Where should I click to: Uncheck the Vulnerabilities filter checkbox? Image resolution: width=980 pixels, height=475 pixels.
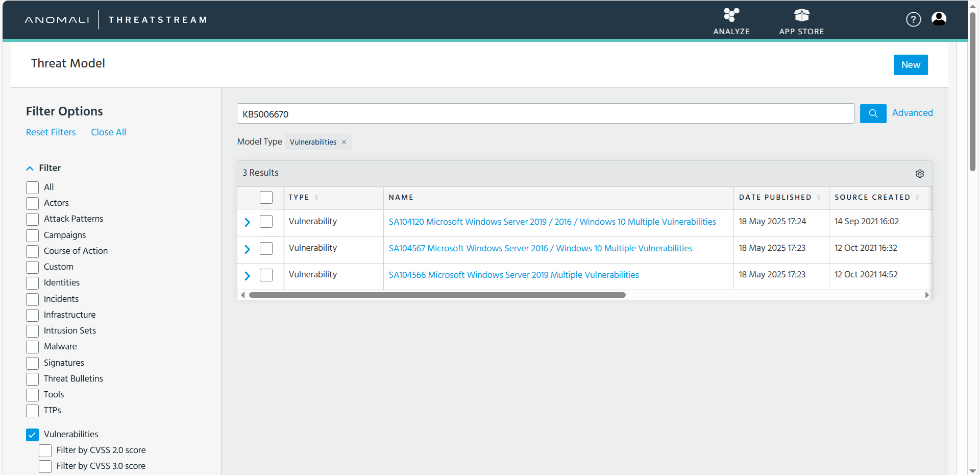pos(32,435)
